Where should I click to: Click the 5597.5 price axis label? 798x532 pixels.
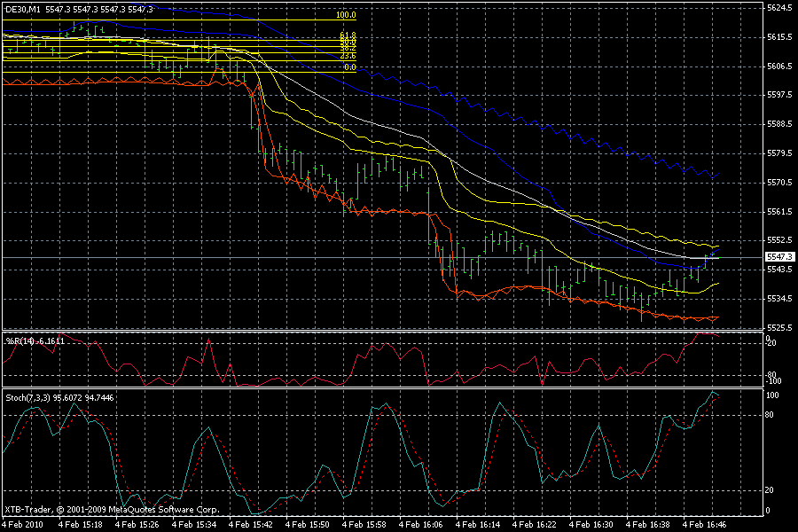click(x=779, y=95)
